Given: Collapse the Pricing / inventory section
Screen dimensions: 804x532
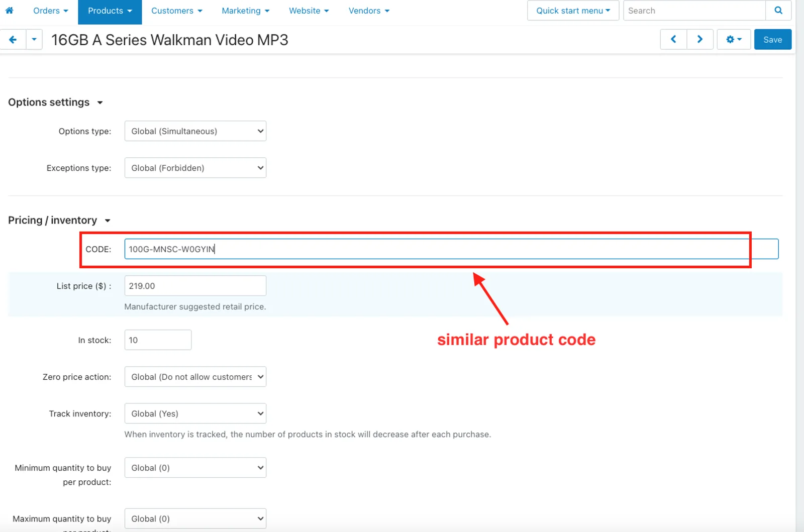Looking at the screenshot, I should coord(59,221).
